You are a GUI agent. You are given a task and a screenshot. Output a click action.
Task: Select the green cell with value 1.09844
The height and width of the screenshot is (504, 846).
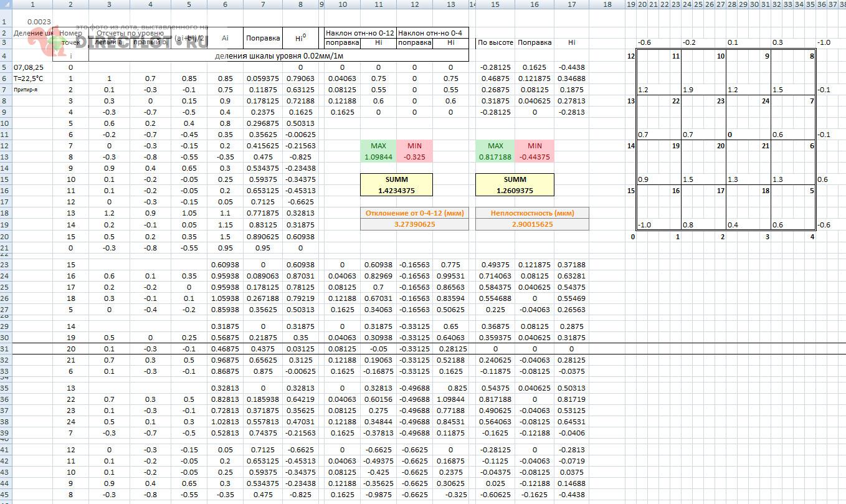tap(378, 157)
